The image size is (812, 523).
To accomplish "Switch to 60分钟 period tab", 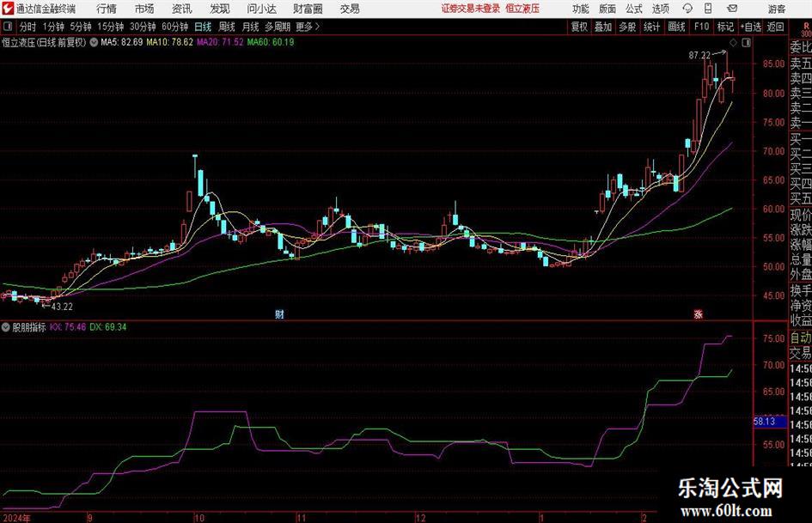I will tap(175, 27).
